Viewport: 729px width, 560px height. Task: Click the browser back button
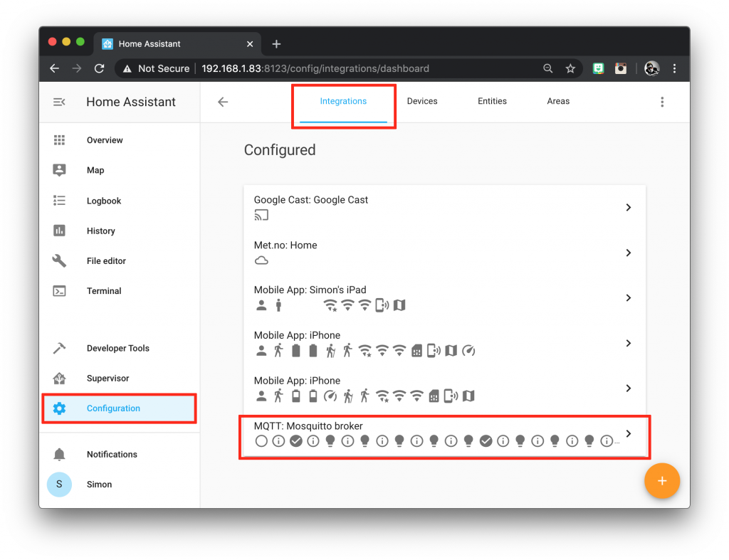(x=54, y=68)
